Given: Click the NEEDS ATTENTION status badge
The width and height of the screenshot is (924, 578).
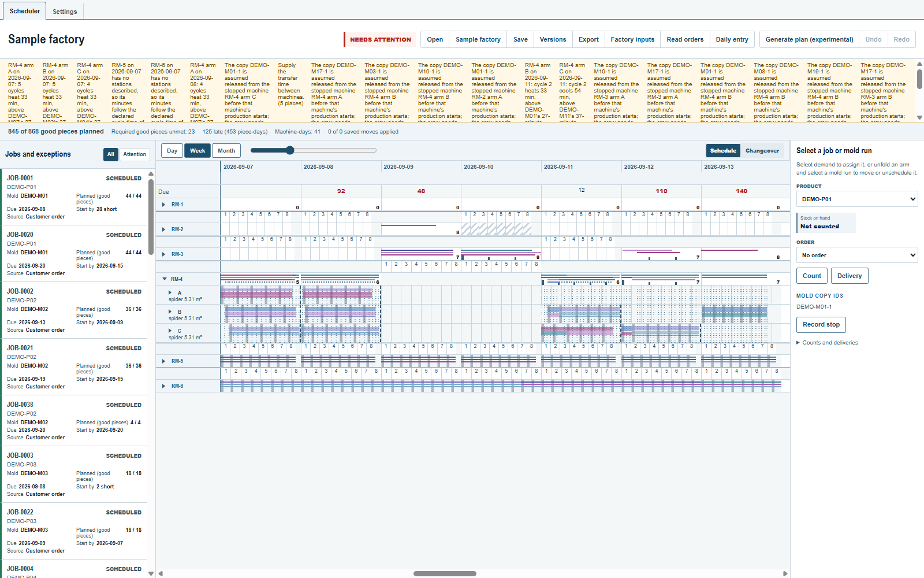Looking at the screenshot, I should [380, 39].
